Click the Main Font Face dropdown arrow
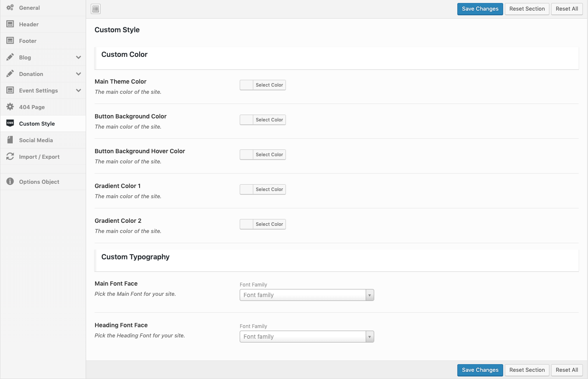 tap(370, 295)
